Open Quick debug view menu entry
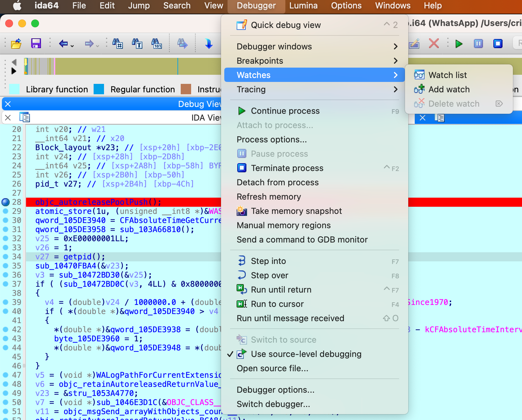The image size is (522, 420). click(x=315, y=25)
